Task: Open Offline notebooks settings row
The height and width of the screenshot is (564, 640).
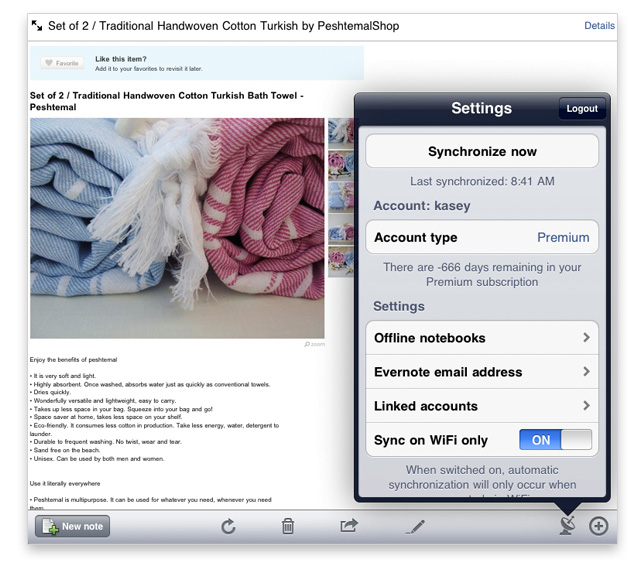Action: tap(482, 338)
